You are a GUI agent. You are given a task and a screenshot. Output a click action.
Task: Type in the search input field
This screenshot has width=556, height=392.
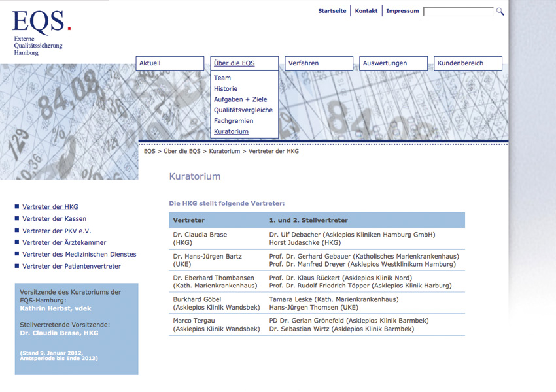(458, 12)
